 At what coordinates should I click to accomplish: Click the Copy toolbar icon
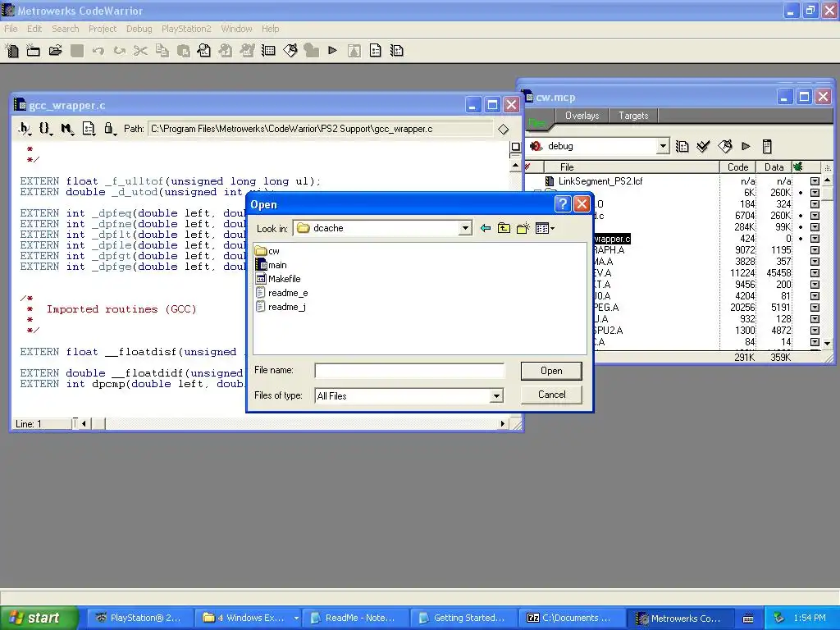tap(162, 51)
